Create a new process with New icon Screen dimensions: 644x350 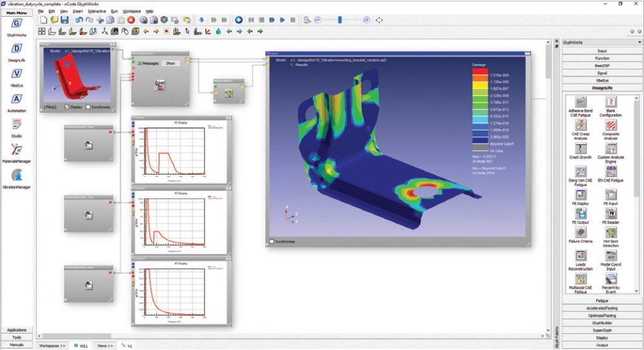[43, 19]
